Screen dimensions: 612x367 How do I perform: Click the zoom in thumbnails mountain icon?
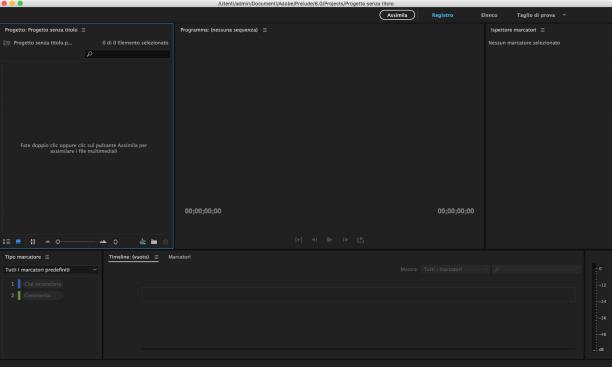click(x=103, y=242)
